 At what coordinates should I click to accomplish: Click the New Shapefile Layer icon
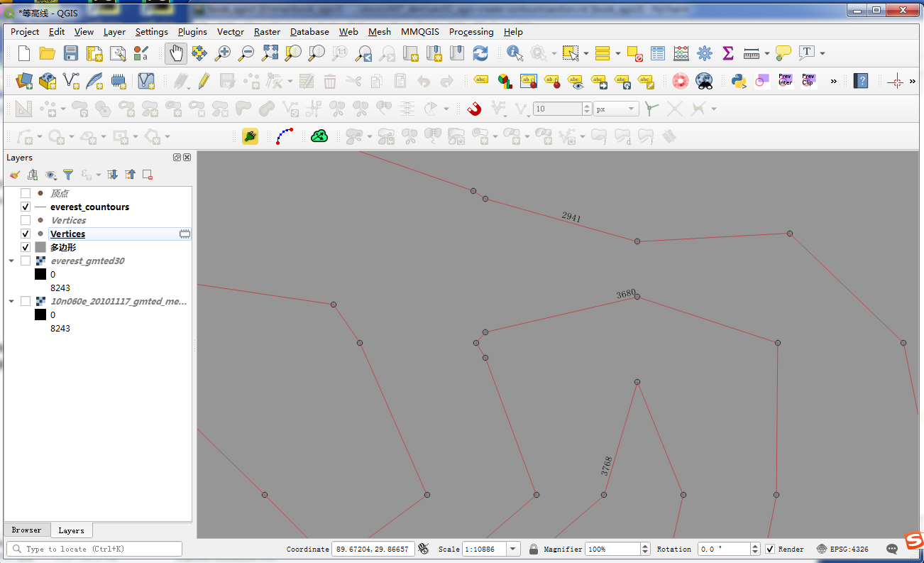point(71,81)
